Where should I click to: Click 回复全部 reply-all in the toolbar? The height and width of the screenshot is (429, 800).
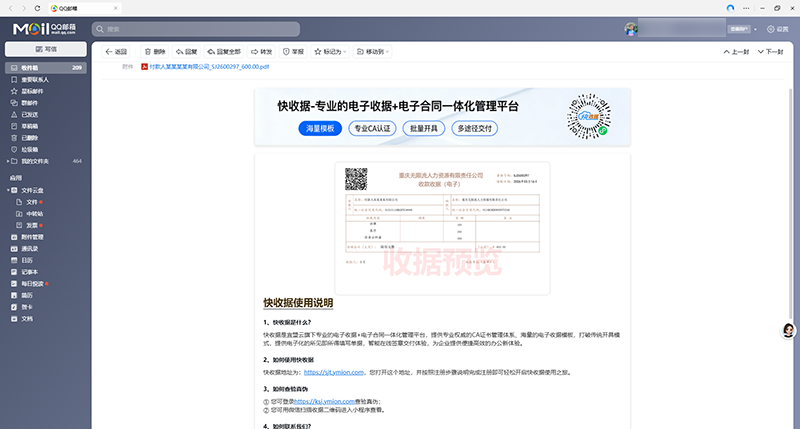pos(225,51)
